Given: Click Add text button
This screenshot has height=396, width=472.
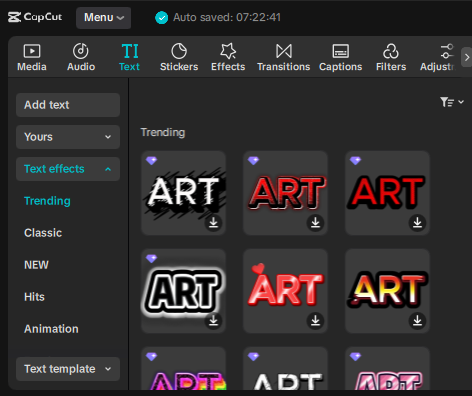Looking at the screenshot, I should coord(68,105).
